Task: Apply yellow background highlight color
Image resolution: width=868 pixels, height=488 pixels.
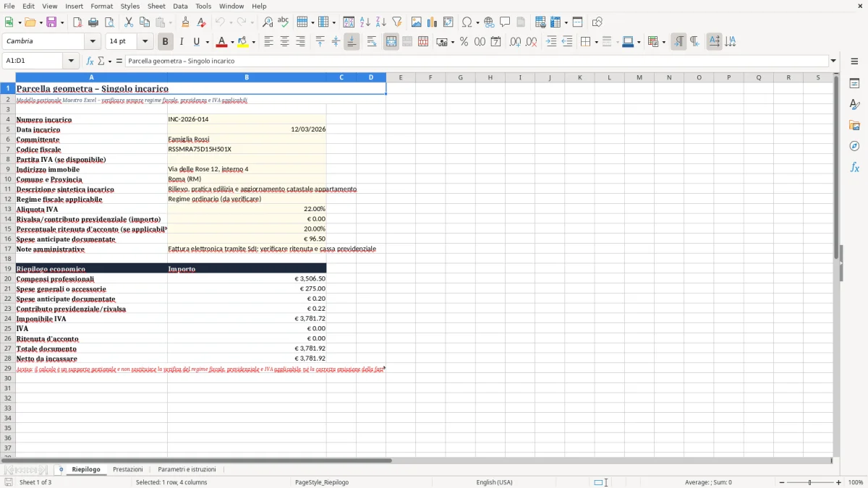Action: point(244,42)
